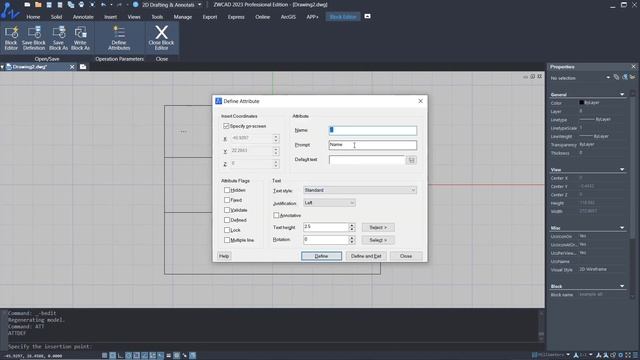
Task: Enable the Hidden attribute flag
Action: (227, 190)
